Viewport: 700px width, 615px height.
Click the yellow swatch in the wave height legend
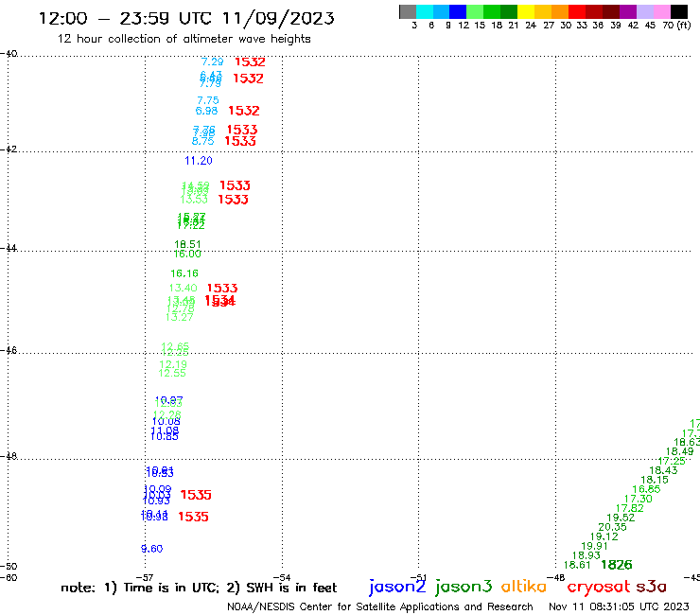coord(526,11)
